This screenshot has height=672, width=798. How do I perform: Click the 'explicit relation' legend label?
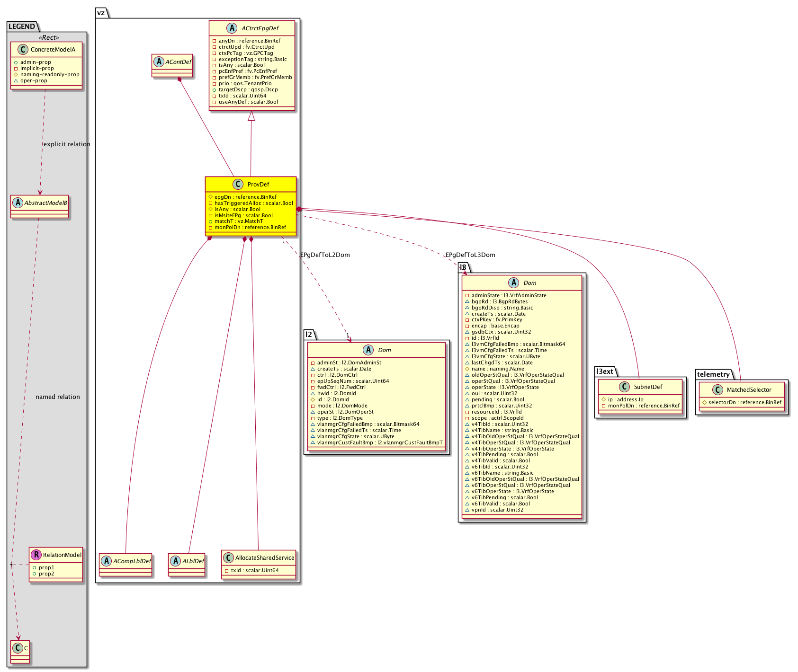pos(66,144)
